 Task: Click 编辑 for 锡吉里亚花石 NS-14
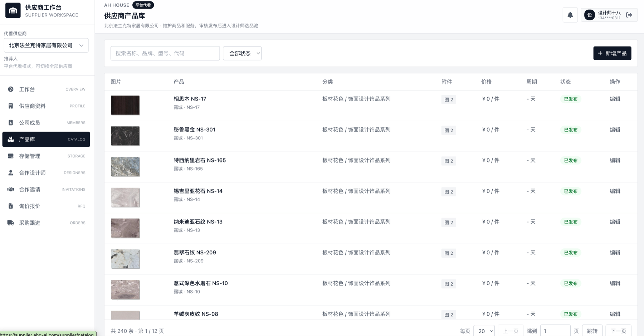615,191
